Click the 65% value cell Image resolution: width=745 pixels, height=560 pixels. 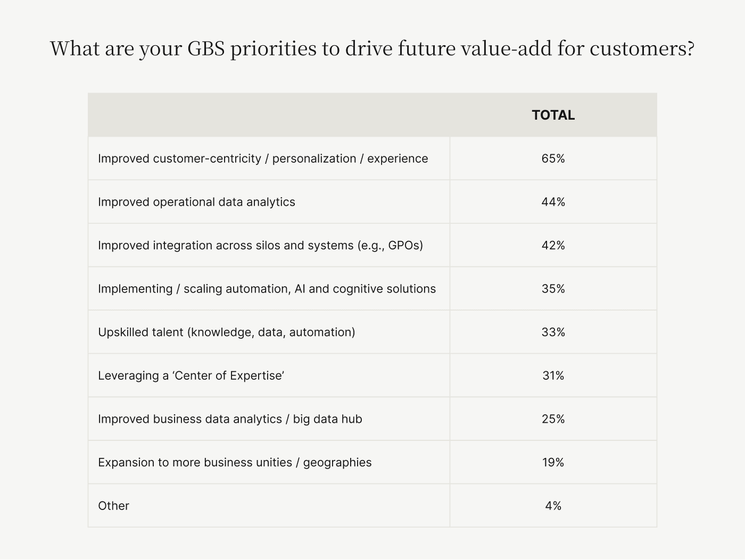553,158
